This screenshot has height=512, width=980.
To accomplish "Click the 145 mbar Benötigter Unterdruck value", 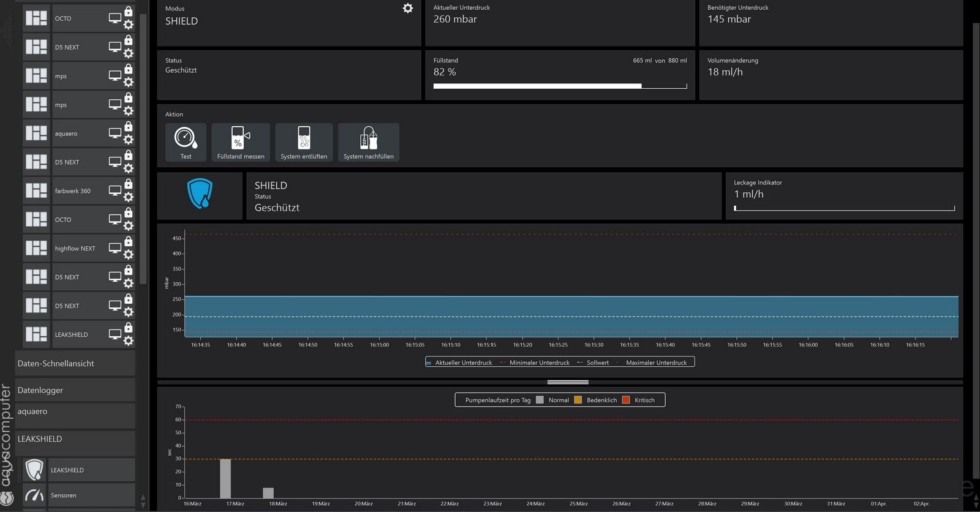I will pyautogui.click(x=729, y=19).
